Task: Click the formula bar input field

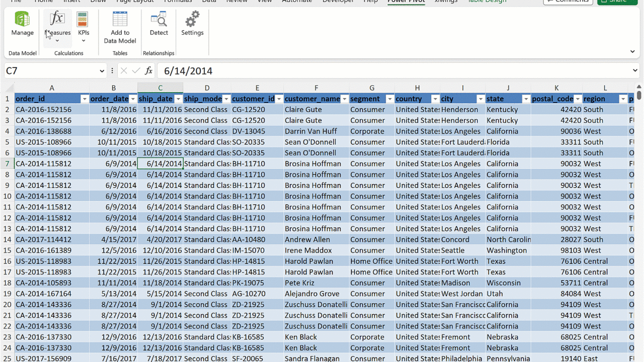Action: tap(392, 71)
